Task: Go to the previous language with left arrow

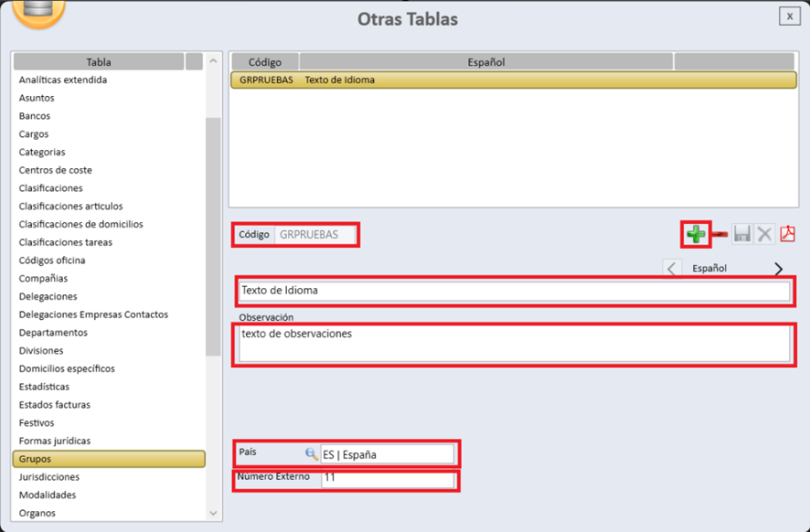Action: tap(672, 270)
